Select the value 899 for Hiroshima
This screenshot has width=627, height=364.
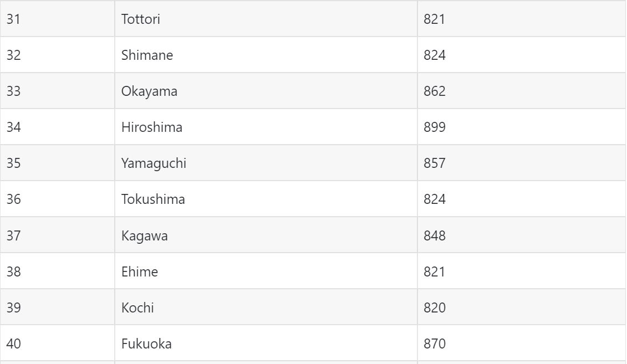[522, 127]
